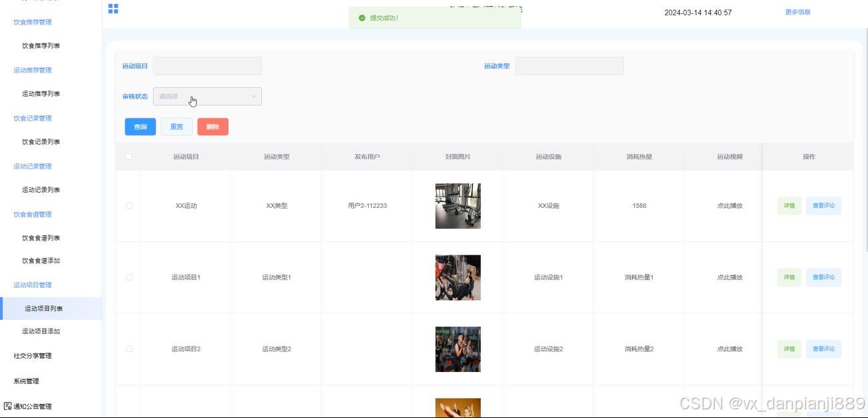Open cover image thumbnail of XX运动

458,206
